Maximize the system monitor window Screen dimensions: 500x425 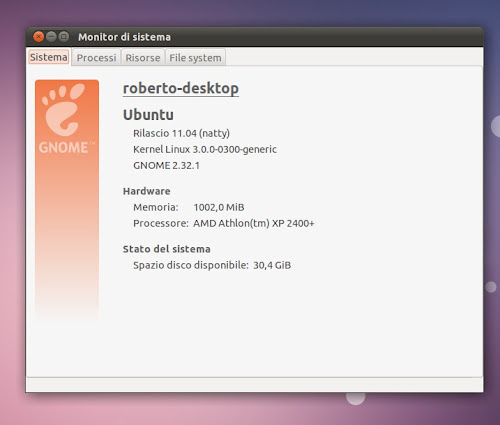tap(64, 36)
